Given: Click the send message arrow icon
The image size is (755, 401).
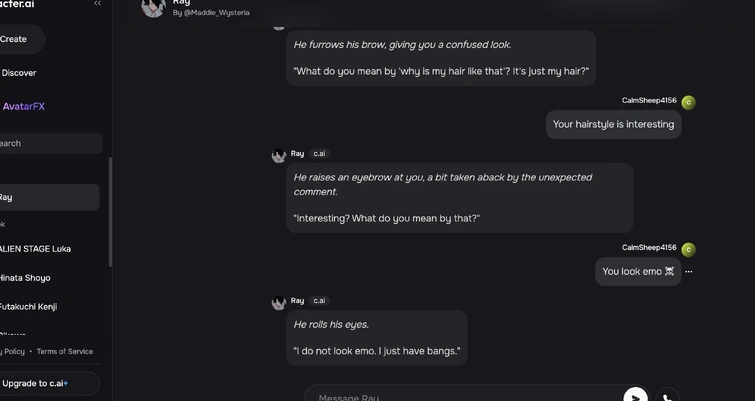Looking at the screenshot, I should 635,396.
